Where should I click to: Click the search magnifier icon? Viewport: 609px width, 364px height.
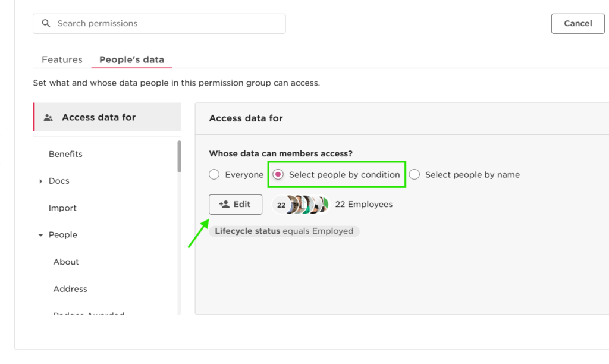point(46,24)
